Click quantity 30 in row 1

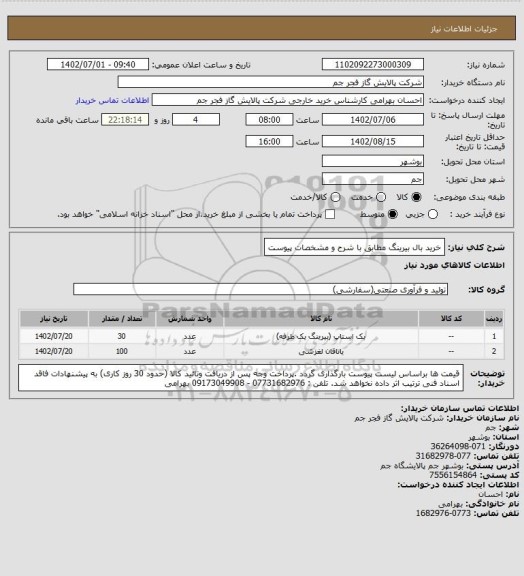(122, 336)
